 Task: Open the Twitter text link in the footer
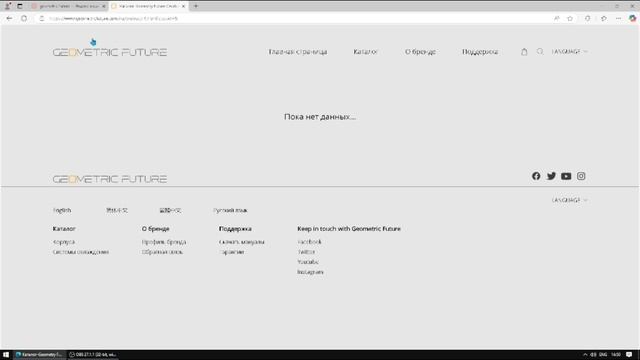(306, 252)
